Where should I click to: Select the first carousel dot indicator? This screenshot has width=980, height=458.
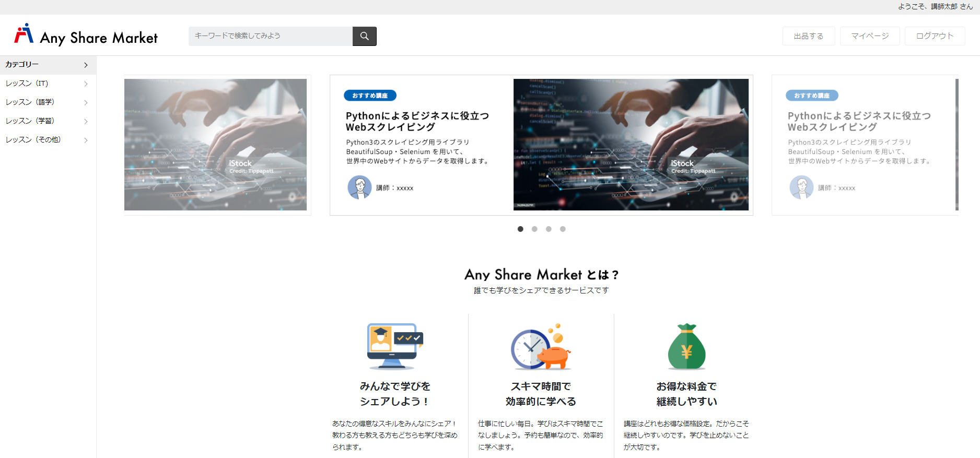tap(520, 229)
